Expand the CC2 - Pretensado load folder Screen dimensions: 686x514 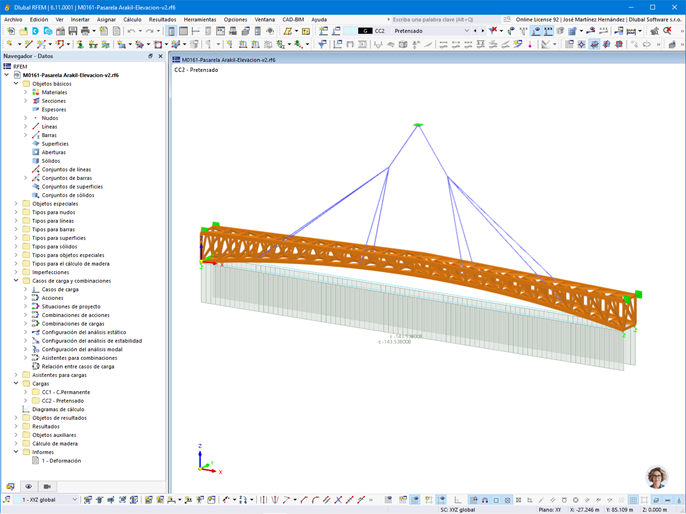(25, 401)
